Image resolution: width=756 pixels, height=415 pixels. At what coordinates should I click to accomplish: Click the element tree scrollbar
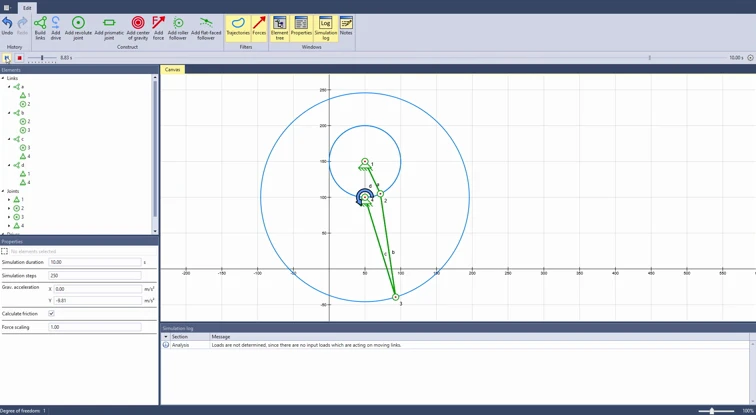155,149
